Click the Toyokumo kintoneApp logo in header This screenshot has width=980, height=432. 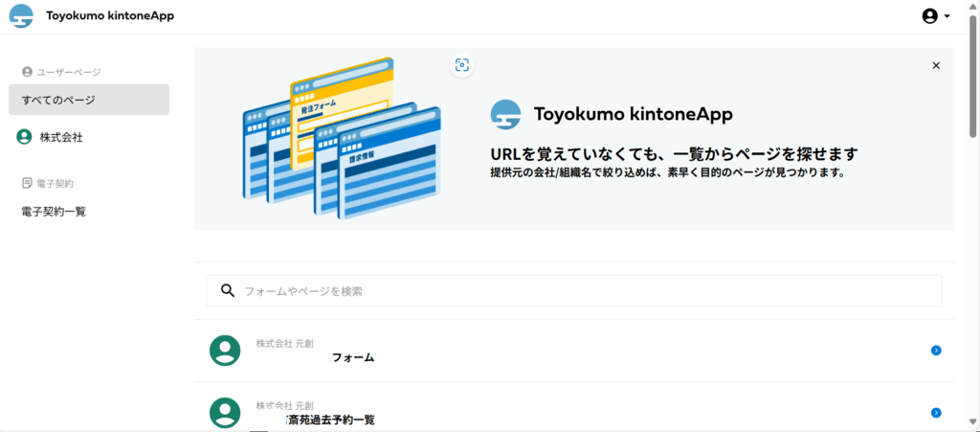(x=21, y=16)
